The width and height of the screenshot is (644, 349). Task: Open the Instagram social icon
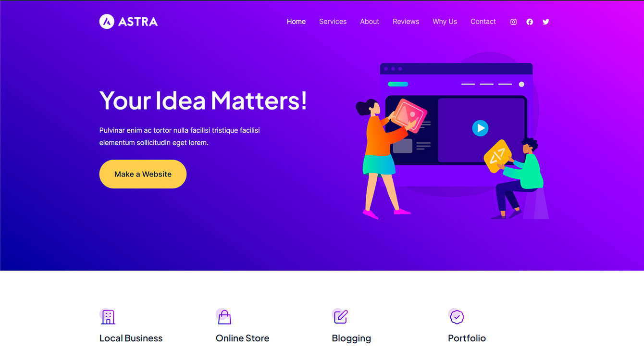[x=513, y=22]
